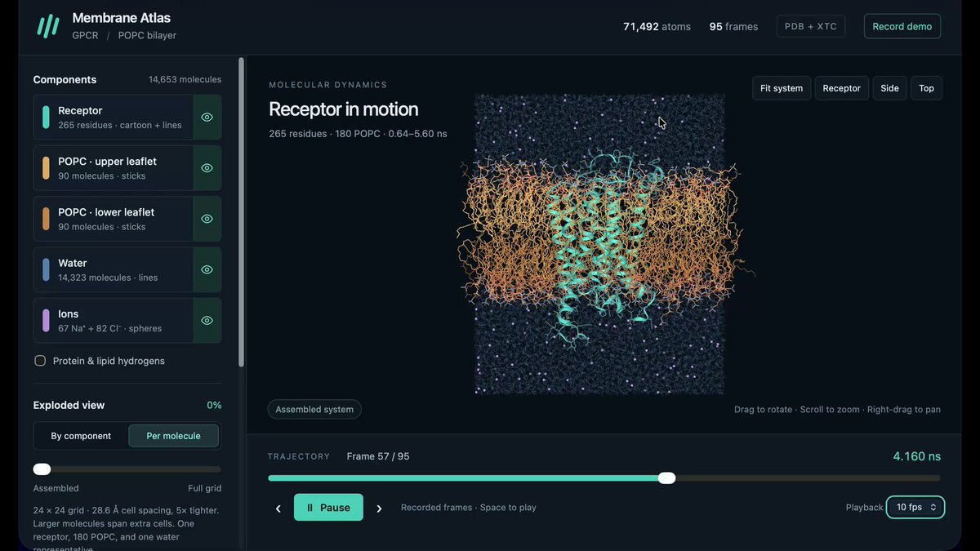
Task: Click the Record demo button
Action: (x=902, y=26)
